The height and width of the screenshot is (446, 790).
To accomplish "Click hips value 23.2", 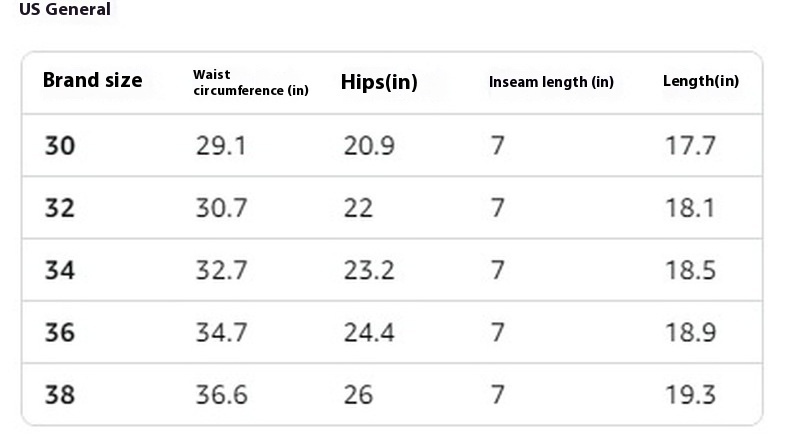I will (x=369, y=270).
